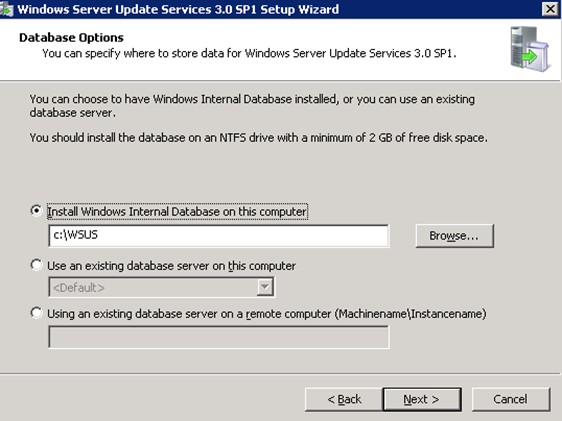Open the <Default> instance combo box
Viewport: 562px width, 421px height.
coord(162,287)
